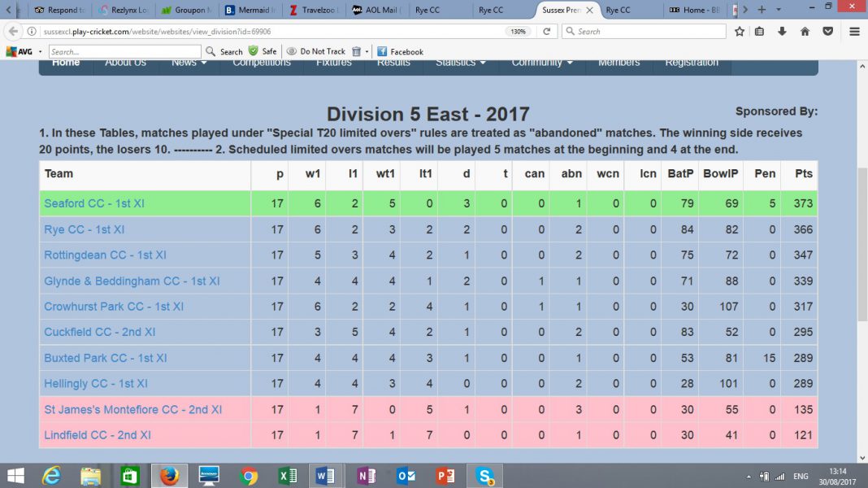Click the Skype icon in taskbar
This screenshot has width=868, height=488.
point(486,476)
